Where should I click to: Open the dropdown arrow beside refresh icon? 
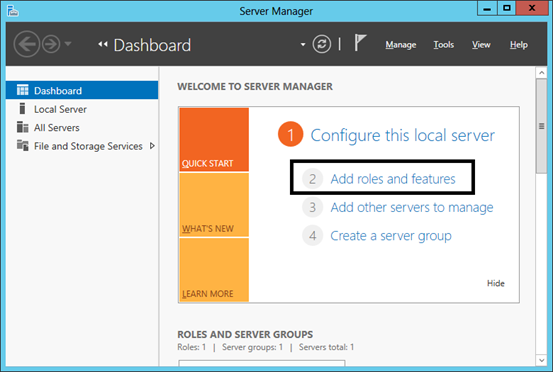pos(303,45)
